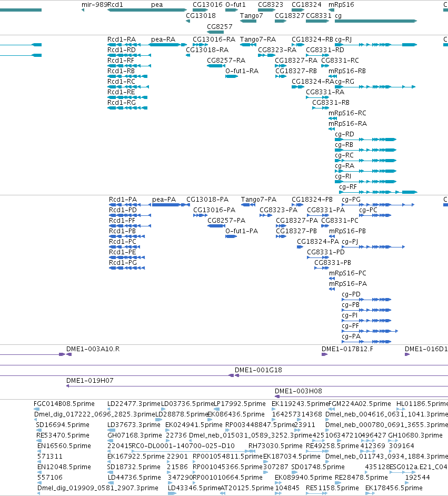
Task: Click protein Tango7-PA
Action: point(258,200)
